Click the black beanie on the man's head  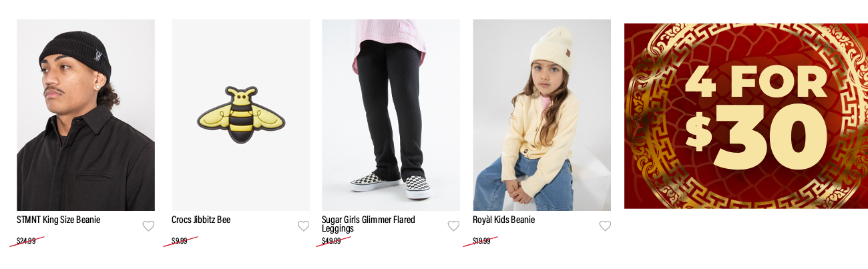tap(75, 53)
